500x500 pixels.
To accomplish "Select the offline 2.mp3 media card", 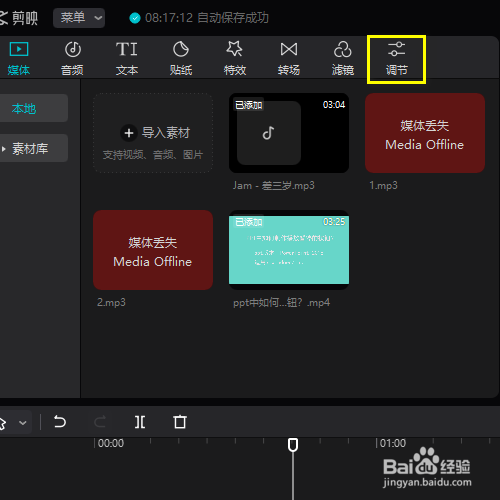I will 153,250.
